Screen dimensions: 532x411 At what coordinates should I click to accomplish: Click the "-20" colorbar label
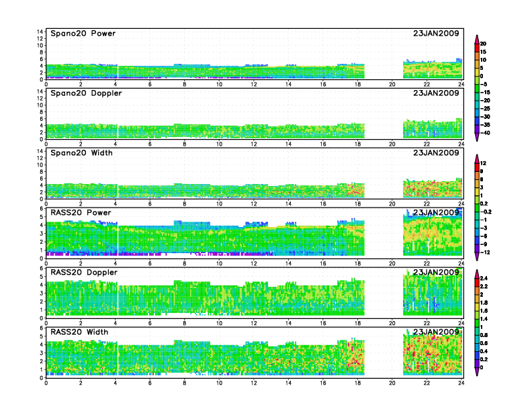tap(485, 100)
